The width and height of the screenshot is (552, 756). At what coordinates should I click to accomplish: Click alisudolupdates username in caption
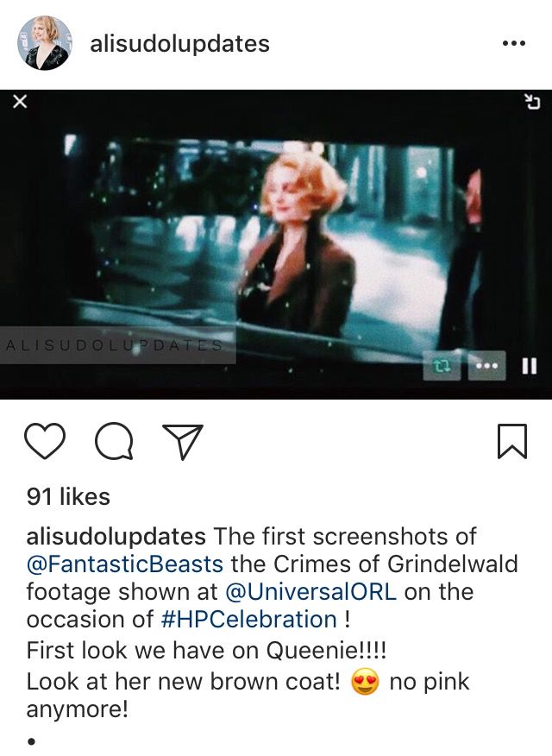coord(116,536)
